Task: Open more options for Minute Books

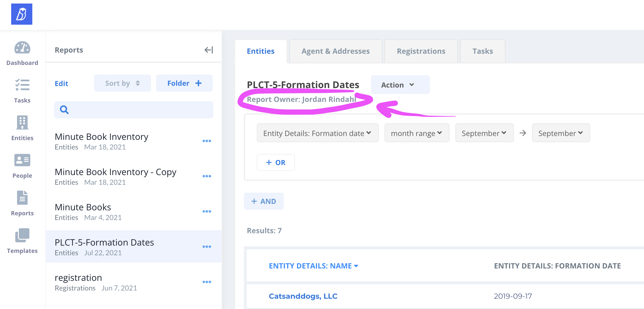Action: click(207, 211)
